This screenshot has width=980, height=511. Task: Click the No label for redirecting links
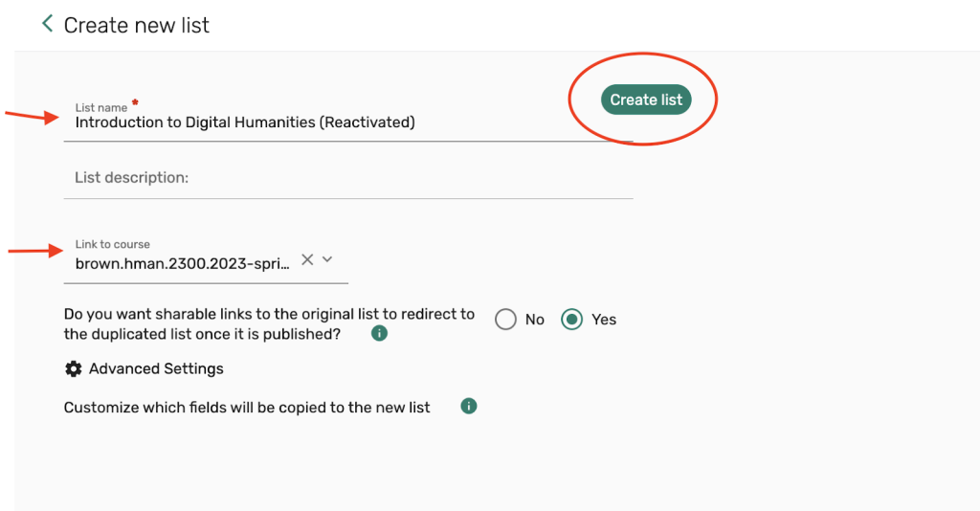pyautogui.click(x=534, y=320)
